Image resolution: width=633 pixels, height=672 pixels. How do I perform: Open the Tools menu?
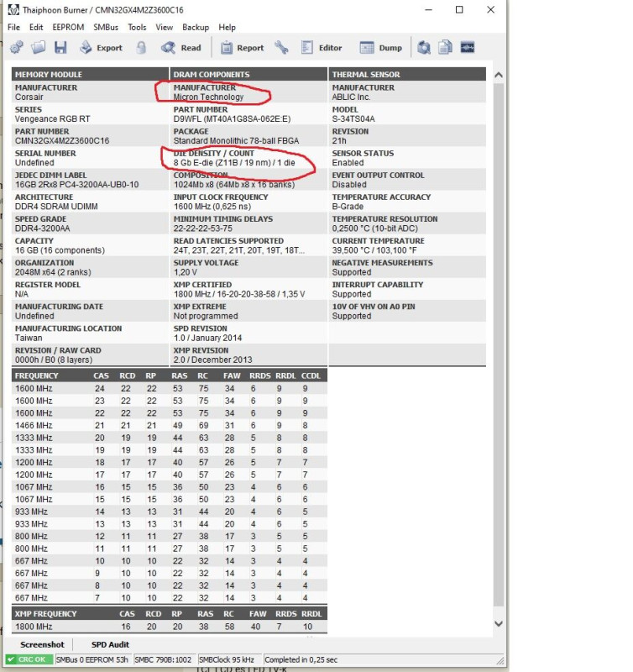tap(137, 28)
